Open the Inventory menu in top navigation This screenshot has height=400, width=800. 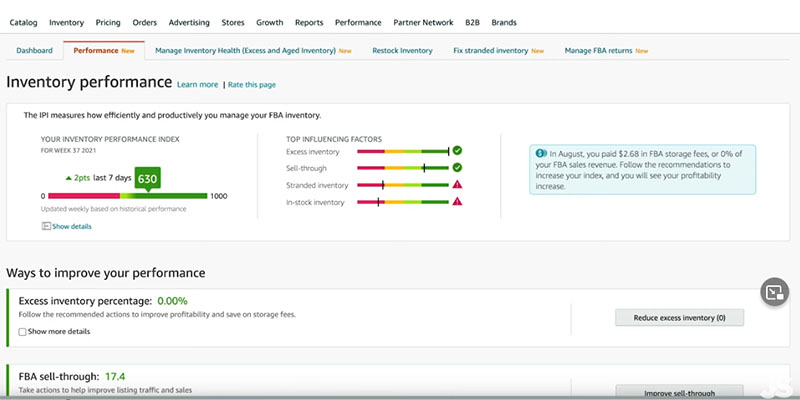[x=66, y=22]
